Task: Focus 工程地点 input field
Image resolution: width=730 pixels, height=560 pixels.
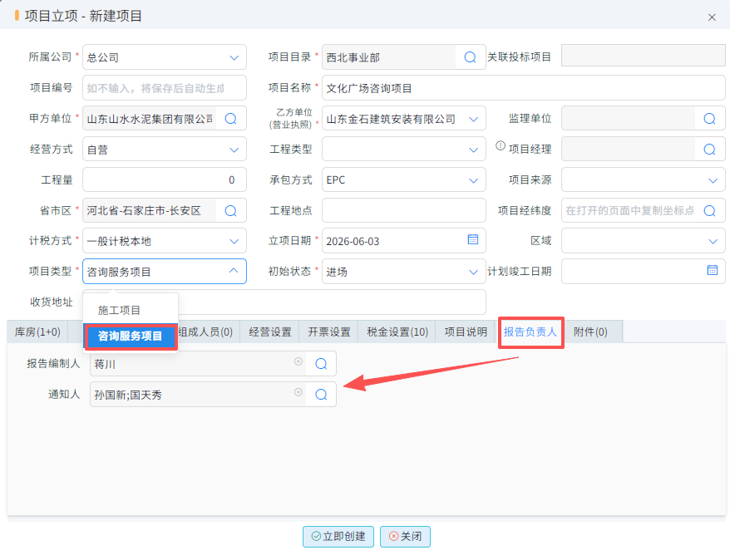Action: click(x=403, y=211)
